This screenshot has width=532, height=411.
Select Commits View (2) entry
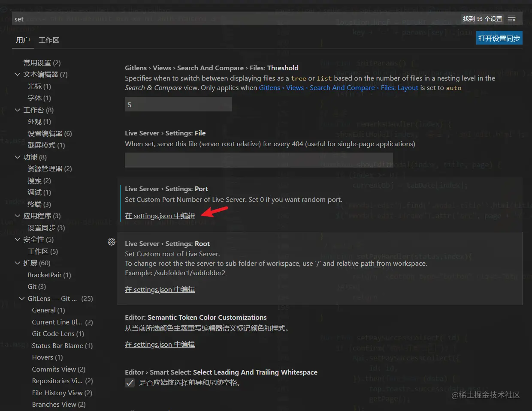coord(59,369)
